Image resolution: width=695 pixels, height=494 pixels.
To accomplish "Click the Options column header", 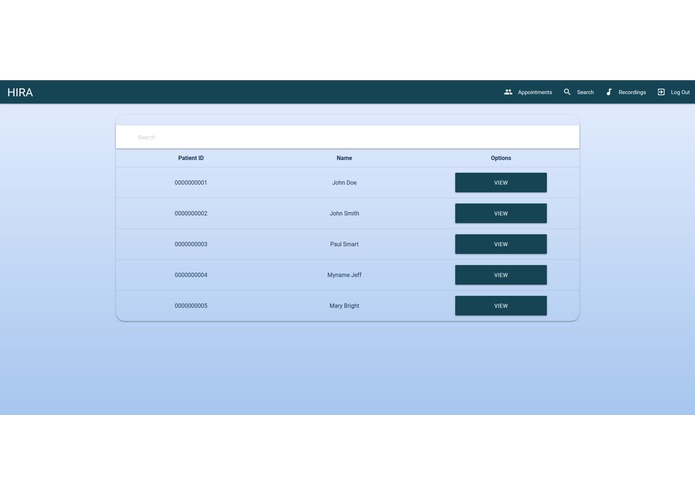I will pos(501,158).
